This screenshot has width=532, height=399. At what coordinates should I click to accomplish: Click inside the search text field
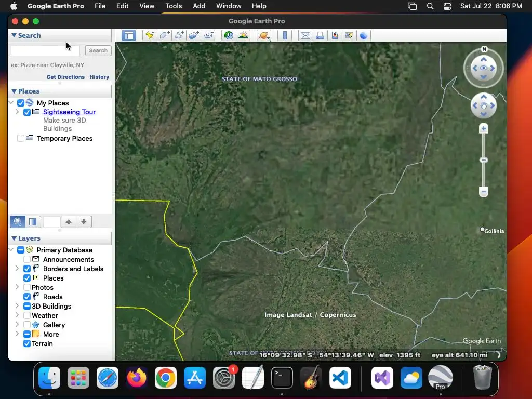coord(46,50)
